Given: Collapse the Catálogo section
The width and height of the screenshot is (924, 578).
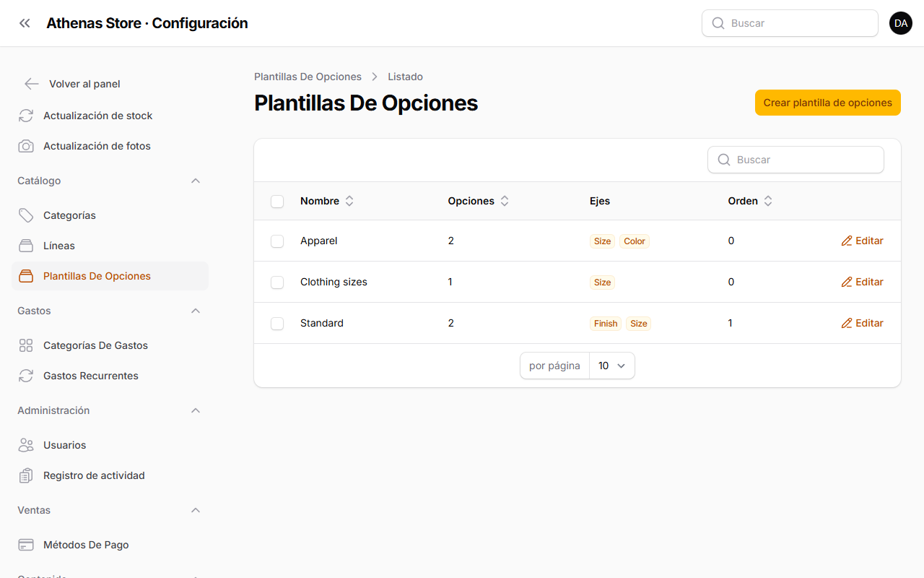Looking at the screenshot, I should tap(196, 181).
